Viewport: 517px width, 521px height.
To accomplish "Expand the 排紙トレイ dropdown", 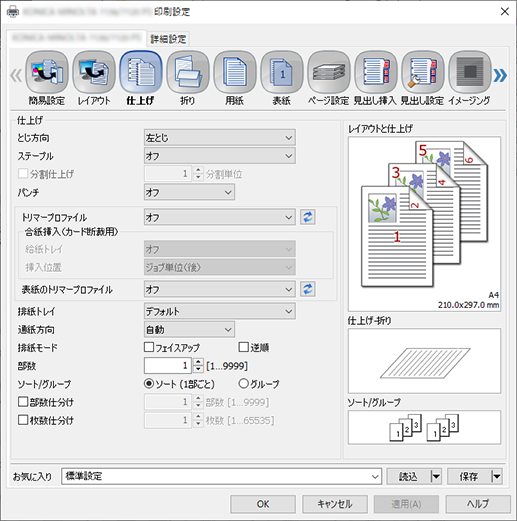I will [x=220, y=311].
